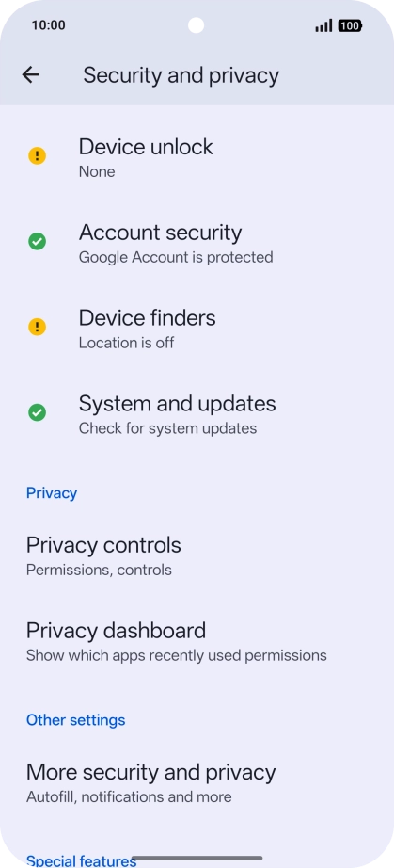Tap the back arrow icon
The width and height of the screenshot is (394, 868).
[x=31, y=74]
